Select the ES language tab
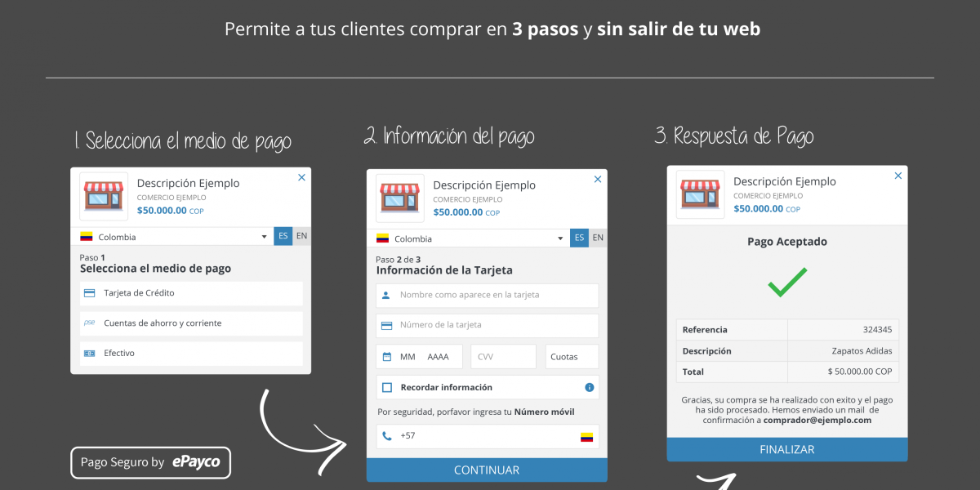Screen dimensions: 980x490 (283, 235)
